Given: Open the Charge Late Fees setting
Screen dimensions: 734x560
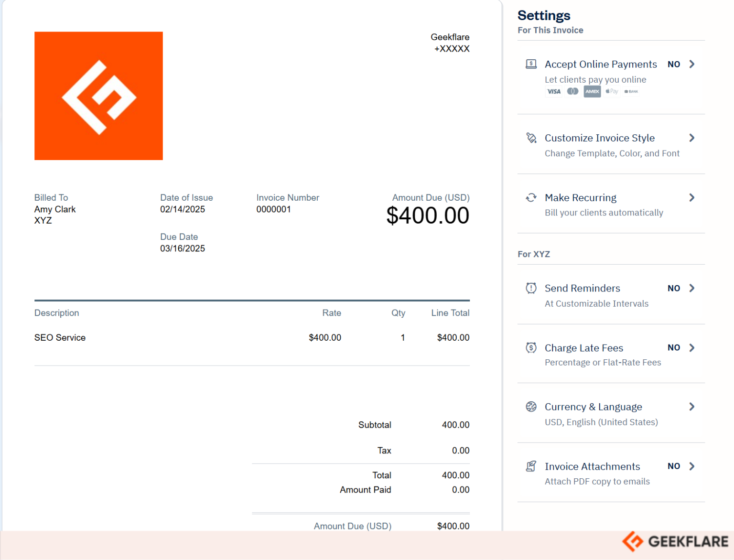Looking at the screenshot, I should pos(611,354).
